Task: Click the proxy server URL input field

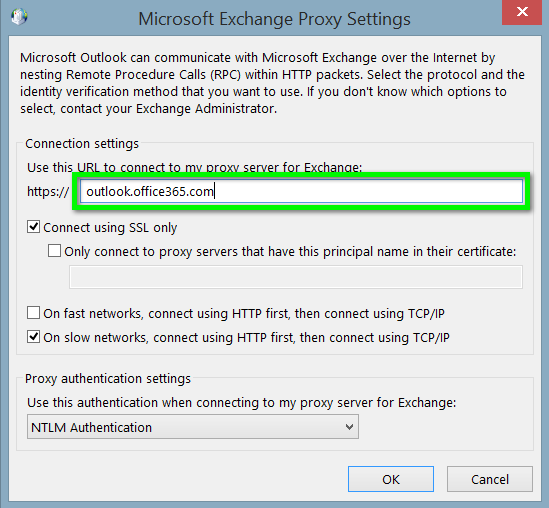Action: click(301, 191)
